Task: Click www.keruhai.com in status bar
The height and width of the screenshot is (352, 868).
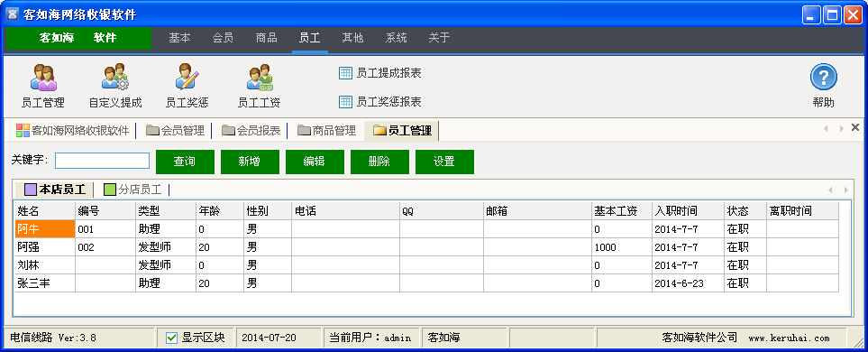Action: click(x=789, y=338)
